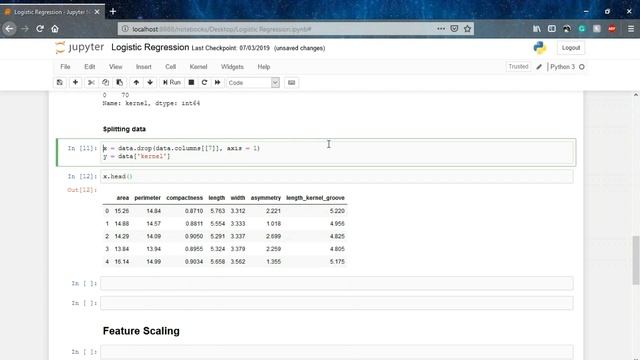
Task: Select the first empty cell below the table
Action: [337, 283]
